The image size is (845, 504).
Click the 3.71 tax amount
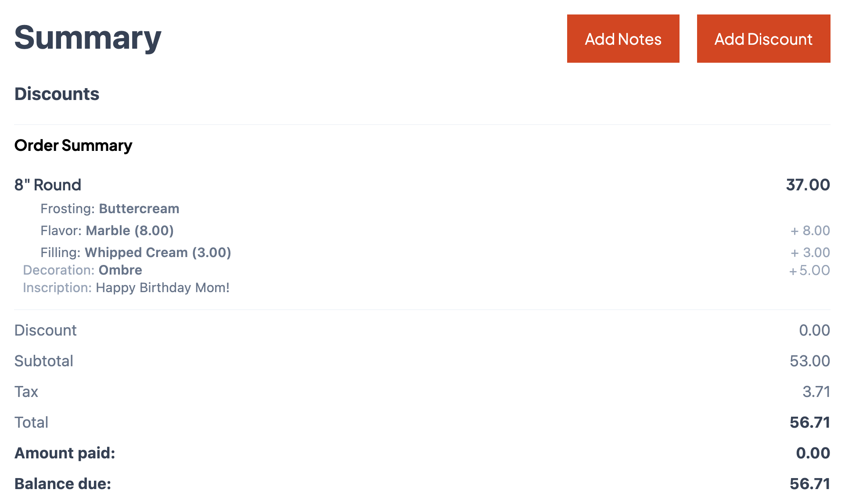[x=816, y=392]
